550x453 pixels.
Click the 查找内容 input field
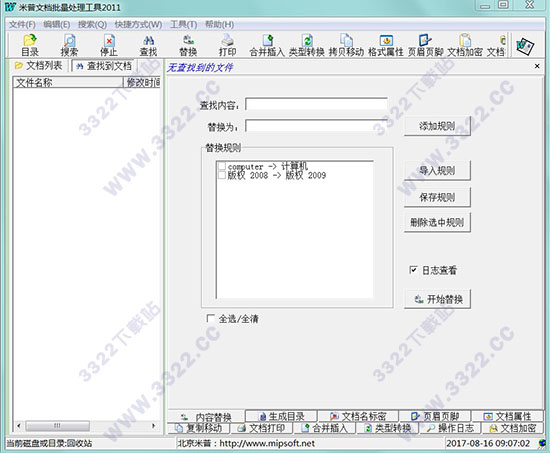point(316,104)
